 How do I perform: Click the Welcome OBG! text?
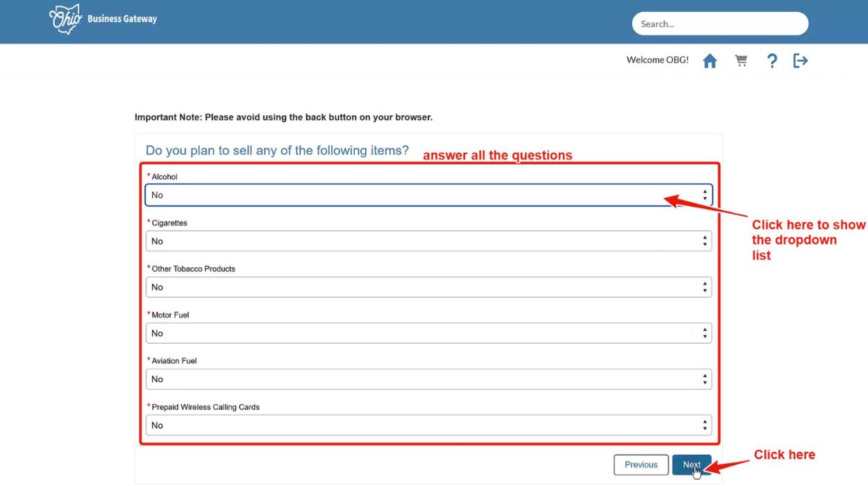click(657, 60)
